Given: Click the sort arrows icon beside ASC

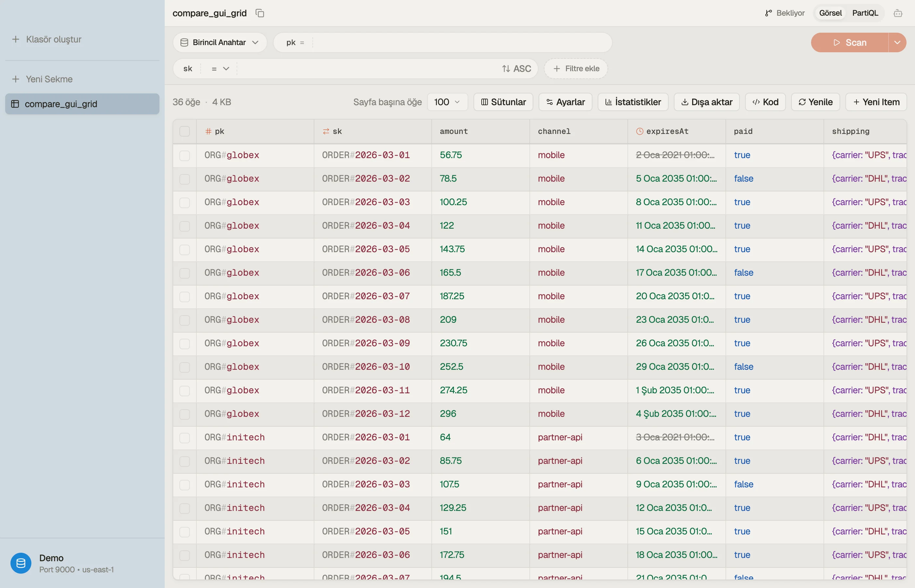Looking at the screenshot, I should (x=506, y=69).
